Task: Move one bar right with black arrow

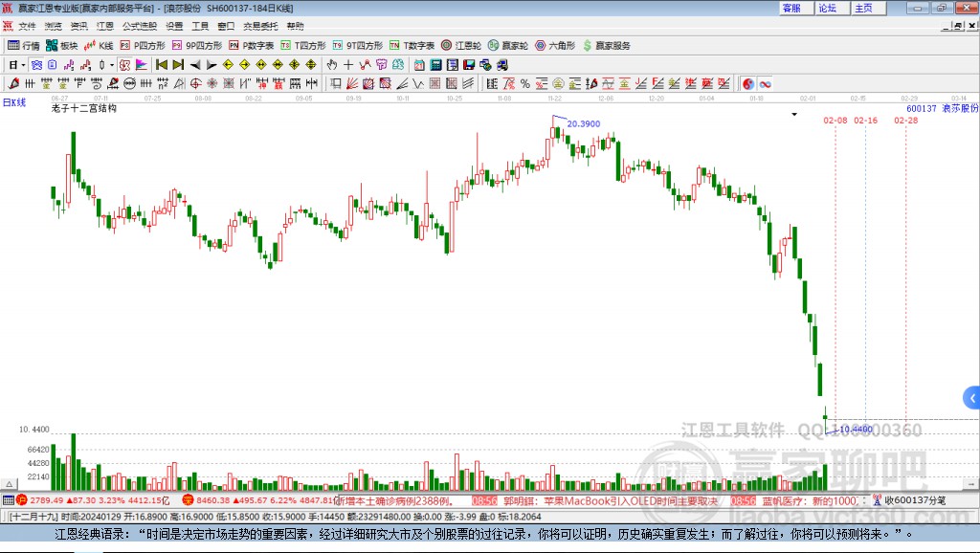Action: (x=212, y=65)
